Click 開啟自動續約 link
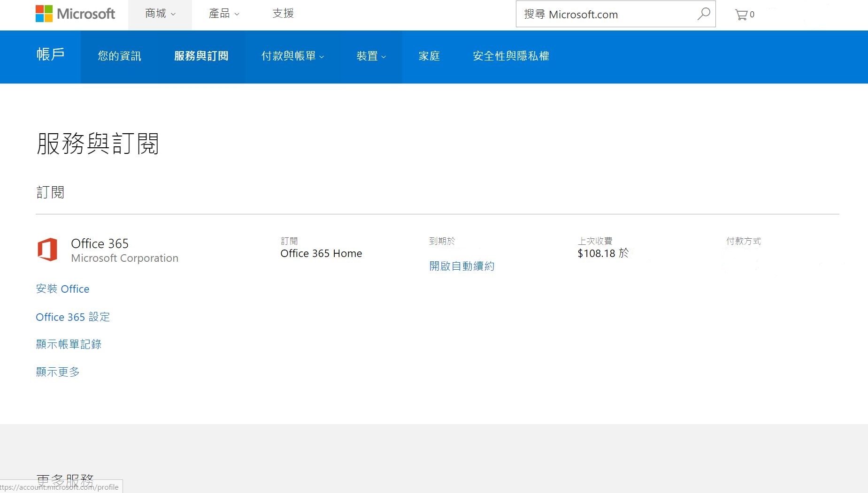 (x=462, y=266)
